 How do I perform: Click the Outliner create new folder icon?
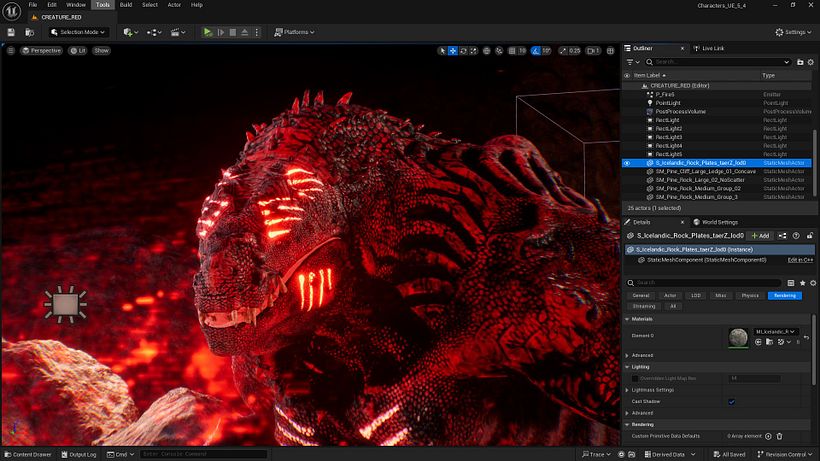[x=800, y=62]
